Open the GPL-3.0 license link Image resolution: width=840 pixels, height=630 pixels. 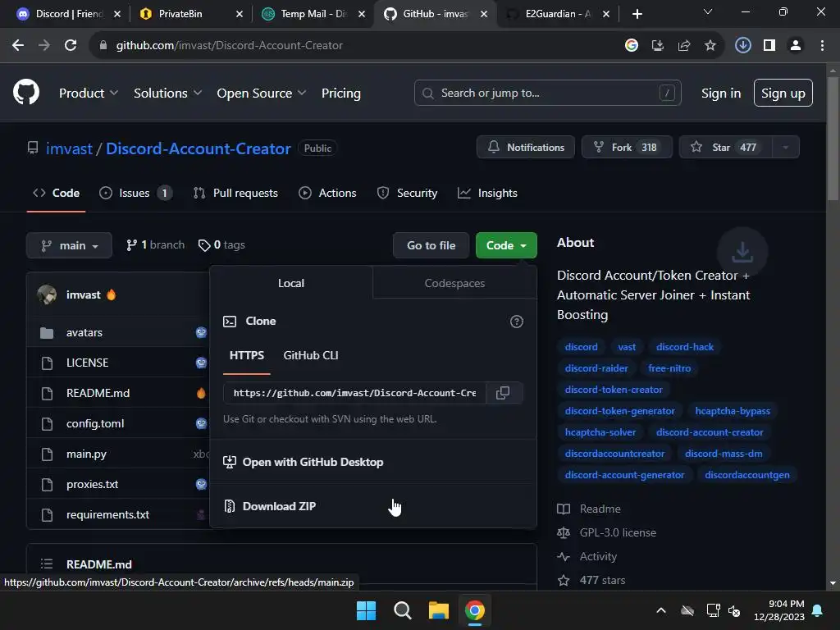[618, 533]
